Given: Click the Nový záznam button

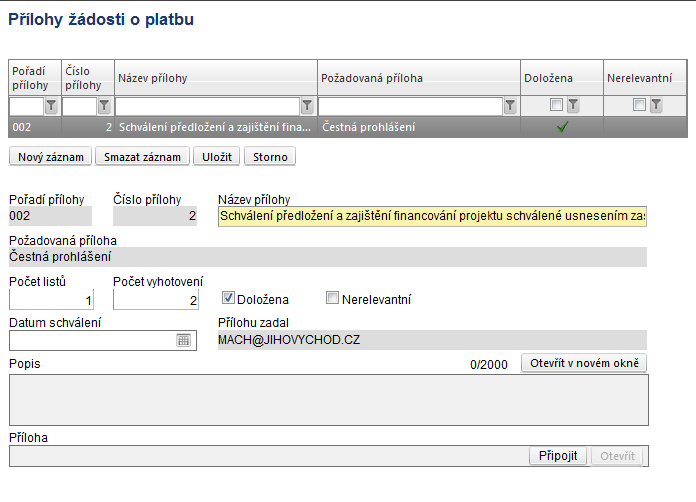Looking at the screenshot, I should tap(50, 157).
